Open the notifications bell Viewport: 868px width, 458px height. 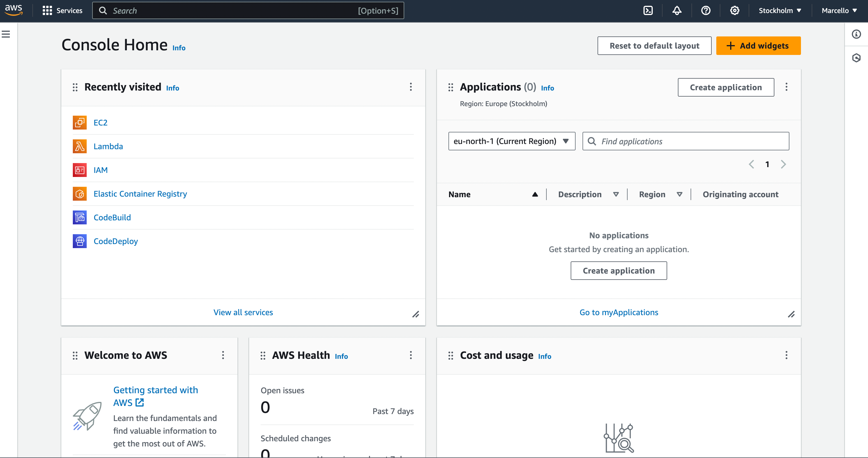[677, 10]
